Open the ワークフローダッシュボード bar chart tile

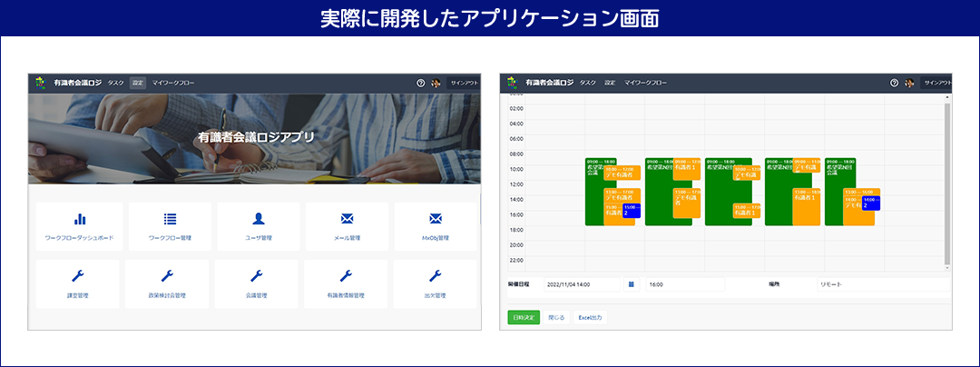point(79,225)
